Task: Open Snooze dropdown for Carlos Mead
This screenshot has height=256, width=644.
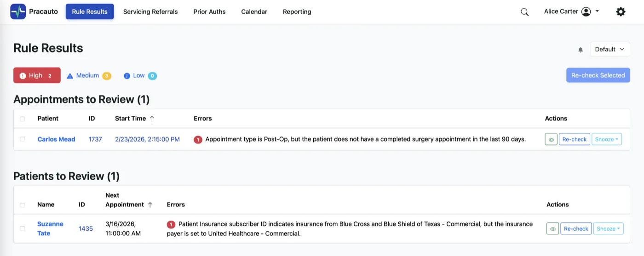Action: pos(606,139)
